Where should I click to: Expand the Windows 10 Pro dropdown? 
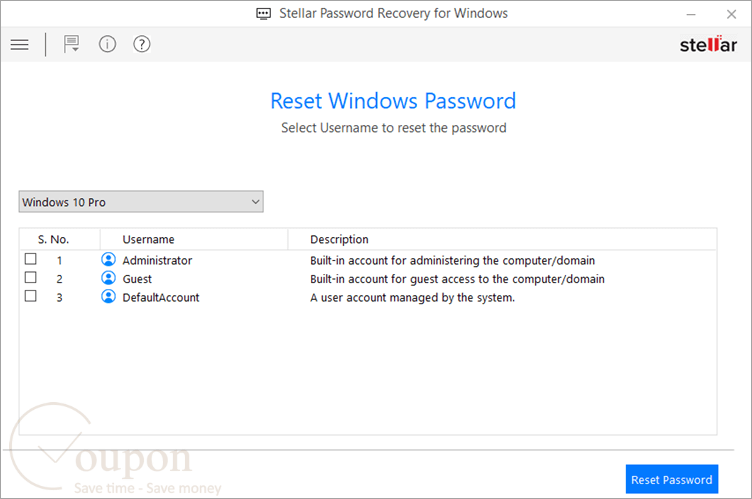tap(141, 202)
